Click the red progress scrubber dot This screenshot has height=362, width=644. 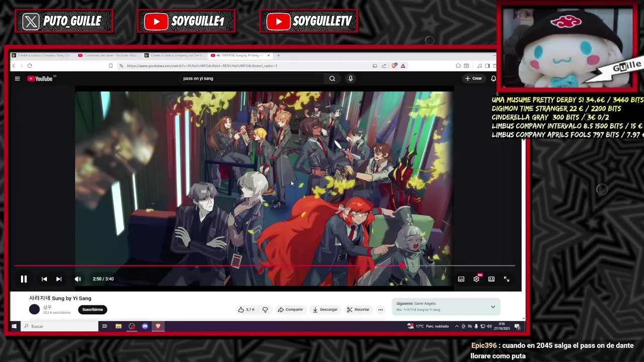click(403, 266)
